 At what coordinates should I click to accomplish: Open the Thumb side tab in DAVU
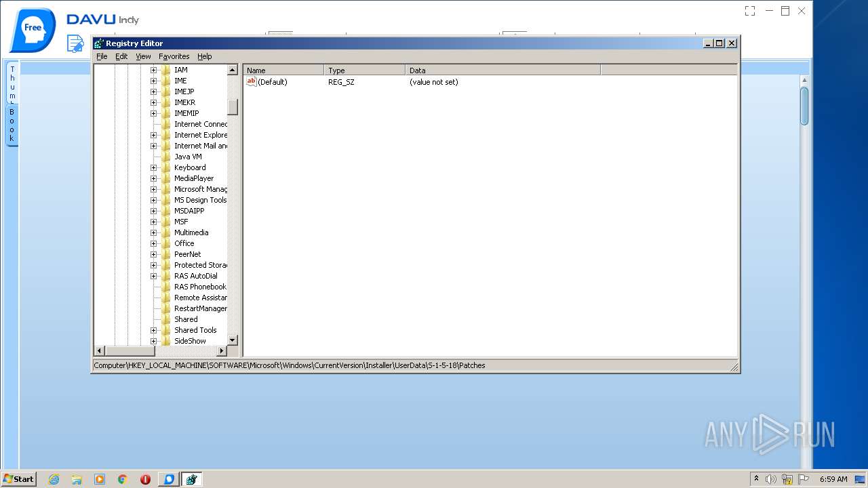[x=12, y=83]
